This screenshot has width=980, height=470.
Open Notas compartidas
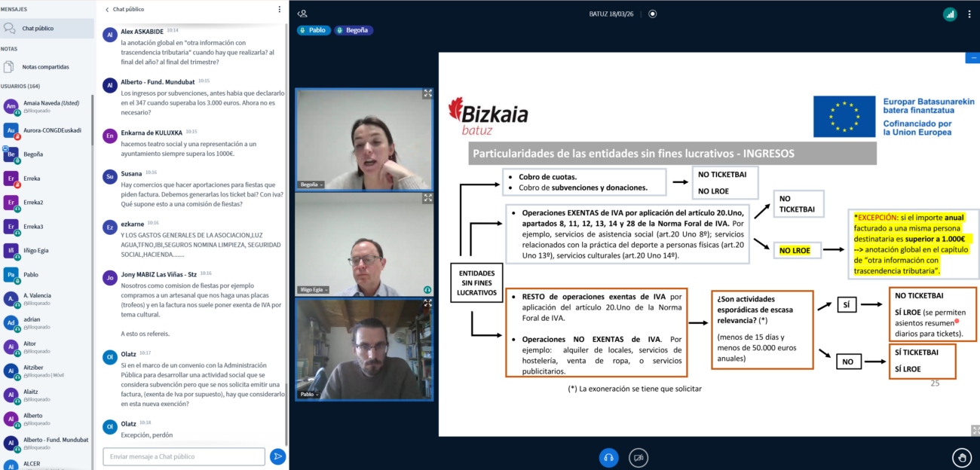45,67
